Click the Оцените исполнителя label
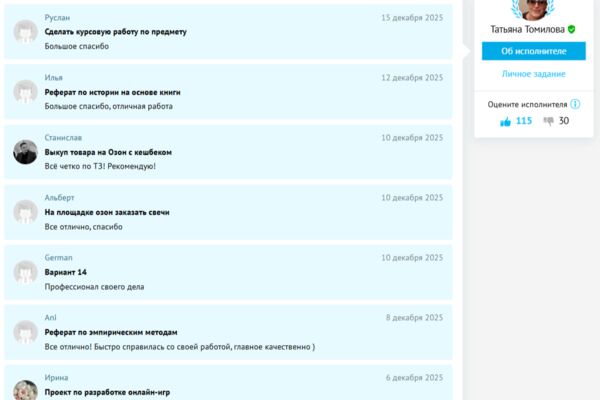This screenshot has width=600, height=400. [527, 104]
